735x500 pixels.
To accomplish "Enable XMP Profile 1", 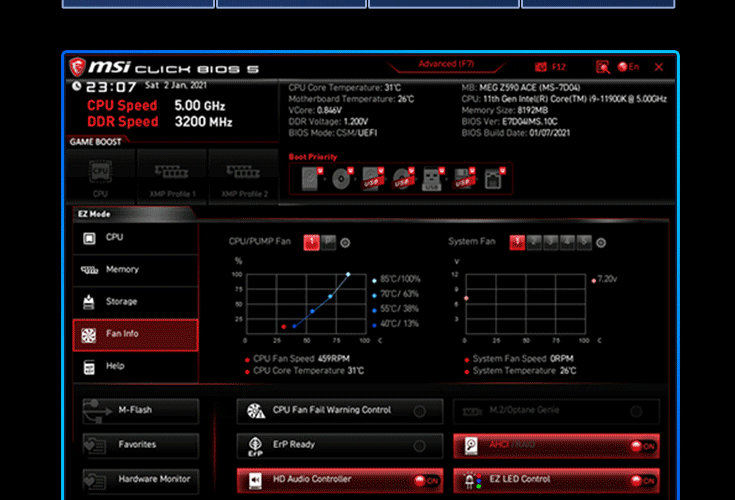I will (172, 177).
